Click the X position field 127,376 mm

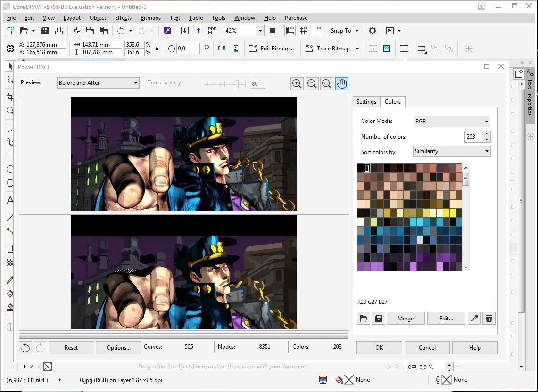pyautogui.click(x=46, y=45)
